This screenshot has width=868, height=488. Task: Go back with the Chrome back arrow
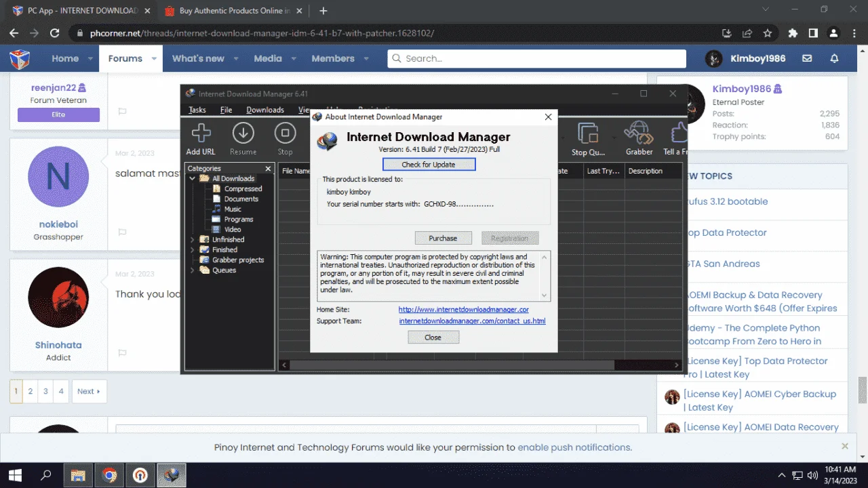pyautogui.click(x=14, y=33)
